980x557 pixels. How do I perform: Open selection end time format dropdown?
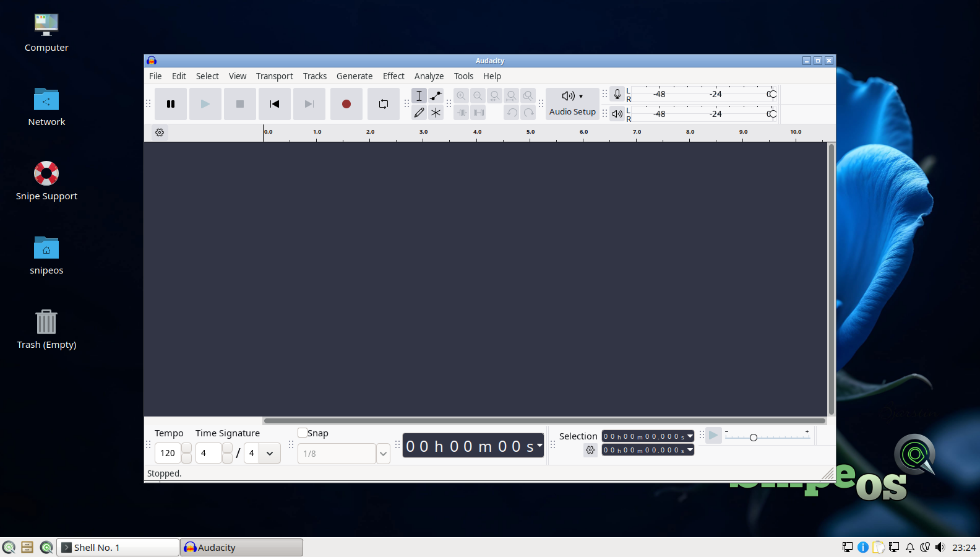(x=690, y=450)
